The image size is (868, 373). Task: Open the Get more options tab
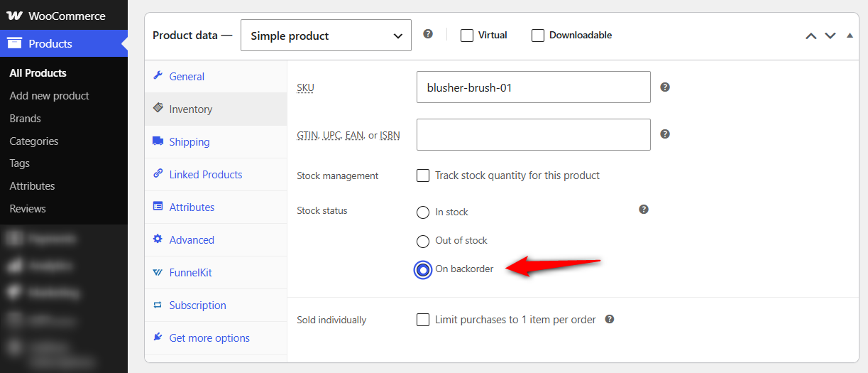[x=216, y=338]
